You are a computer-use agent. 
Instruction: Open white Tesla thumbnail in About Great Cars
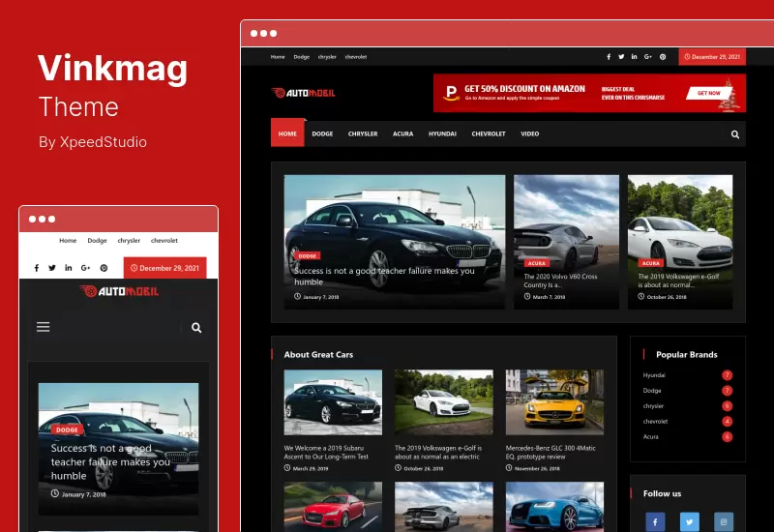tap(444, 402)
